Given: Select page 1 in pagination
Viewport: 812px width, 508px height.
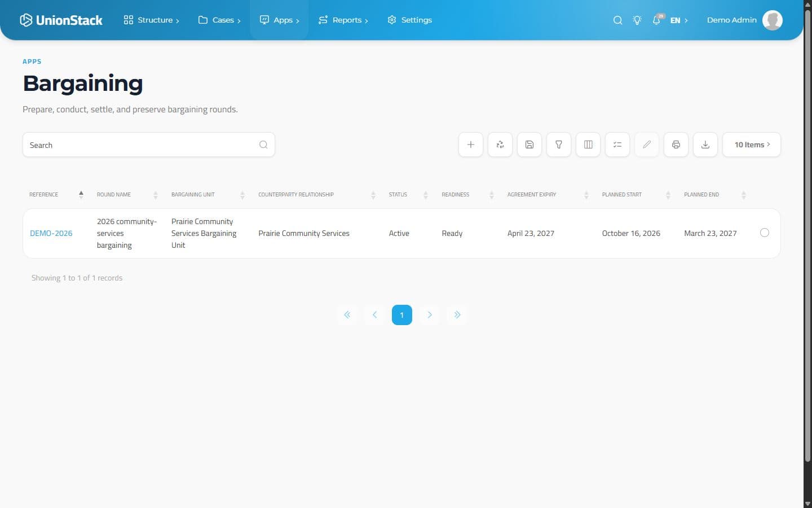Looking at the screenshot, I should pyautogui.click(x=402, y=315).
